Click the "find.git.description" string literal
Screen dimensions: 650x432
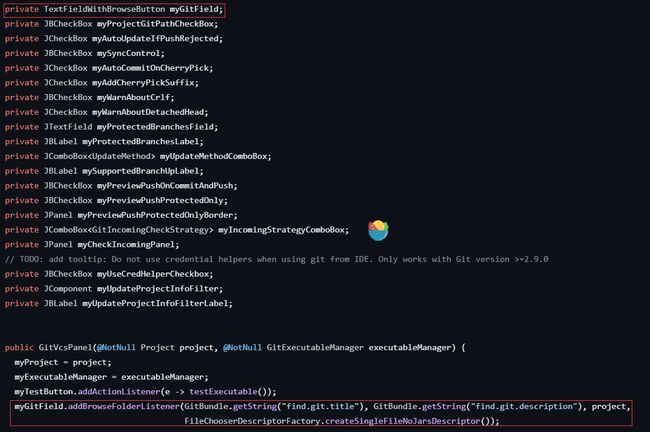524,406
